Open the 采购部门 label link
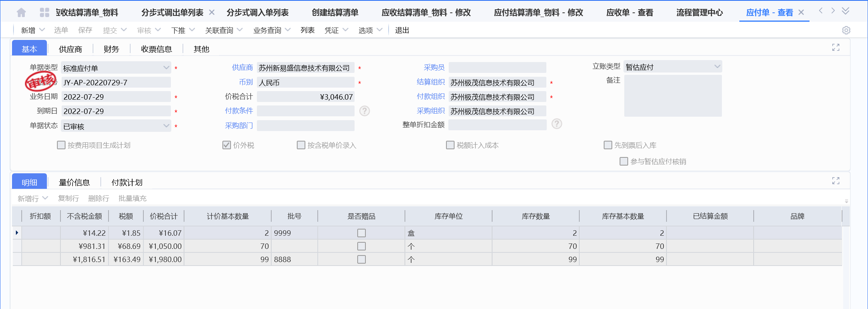Screen dimensions: 868x309 239,126
